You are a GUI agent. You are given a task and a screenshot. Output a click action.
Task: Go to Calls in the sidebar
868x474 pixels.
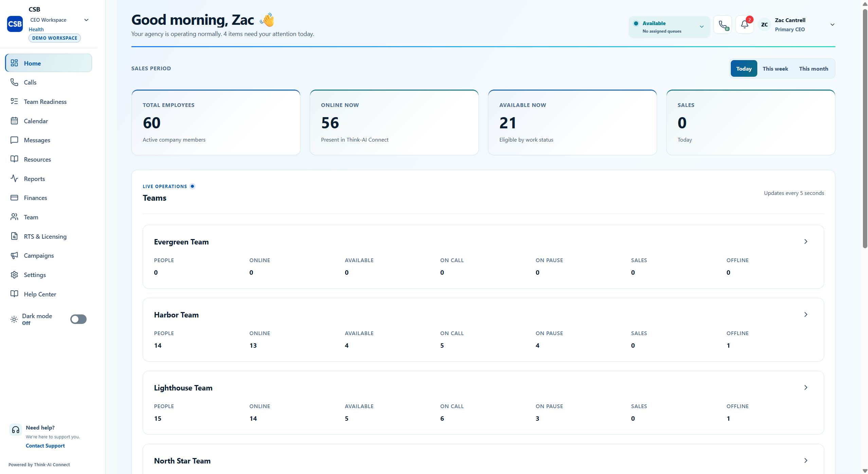(x=49, y=82)
